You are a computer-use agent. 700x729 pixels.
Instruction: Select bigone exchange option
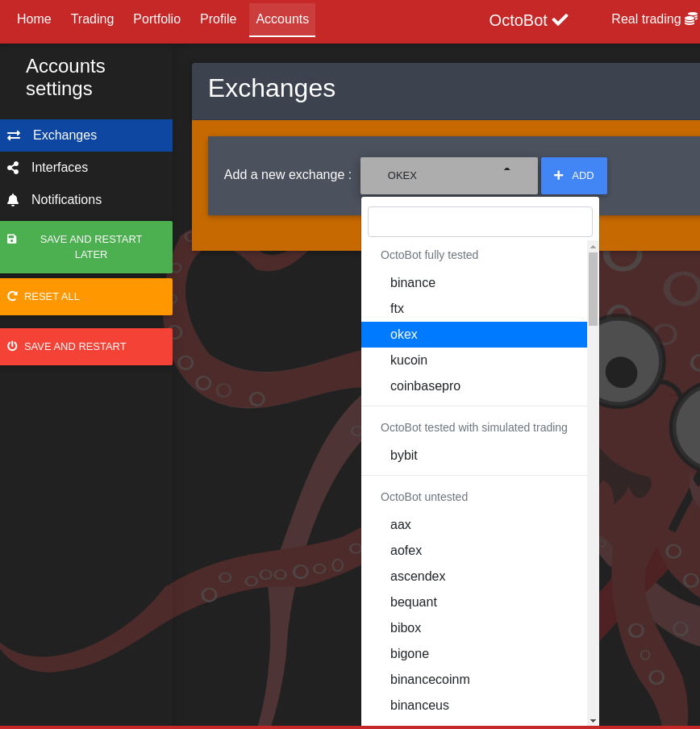coord(474,654)
